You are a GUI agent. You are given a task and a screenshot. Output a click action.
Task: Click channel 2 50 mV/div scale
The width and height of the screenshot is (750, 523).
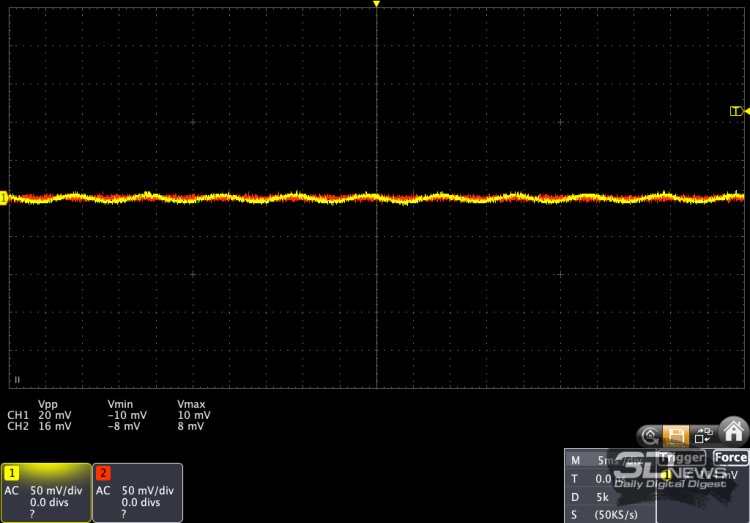click(x=147, y=490)
